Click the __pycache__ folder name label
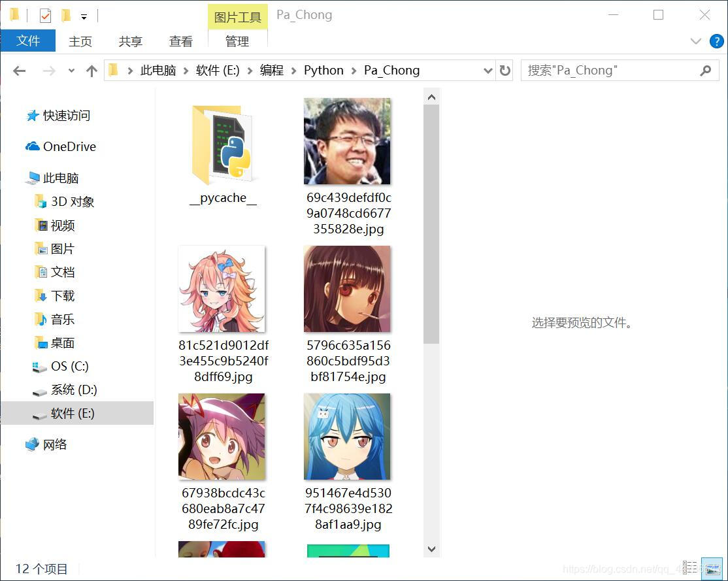 pos(223,198)
